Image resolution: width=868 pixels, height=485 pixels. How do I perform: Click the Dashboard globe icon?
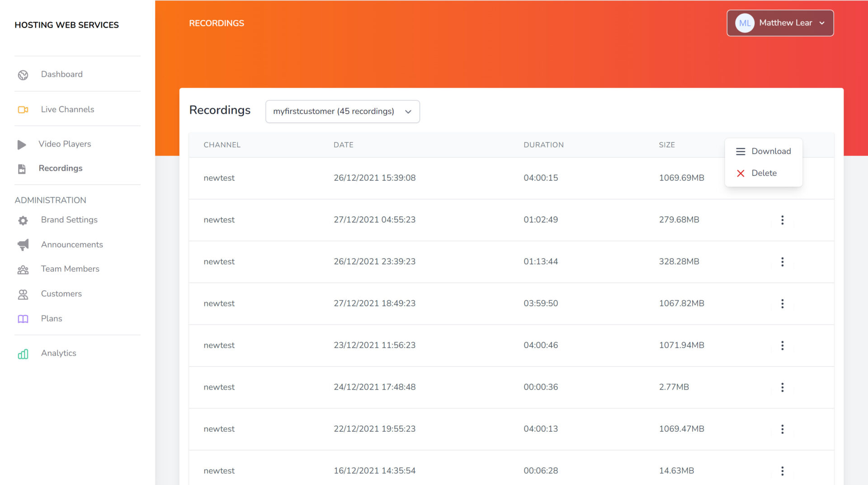coord(23,75)
